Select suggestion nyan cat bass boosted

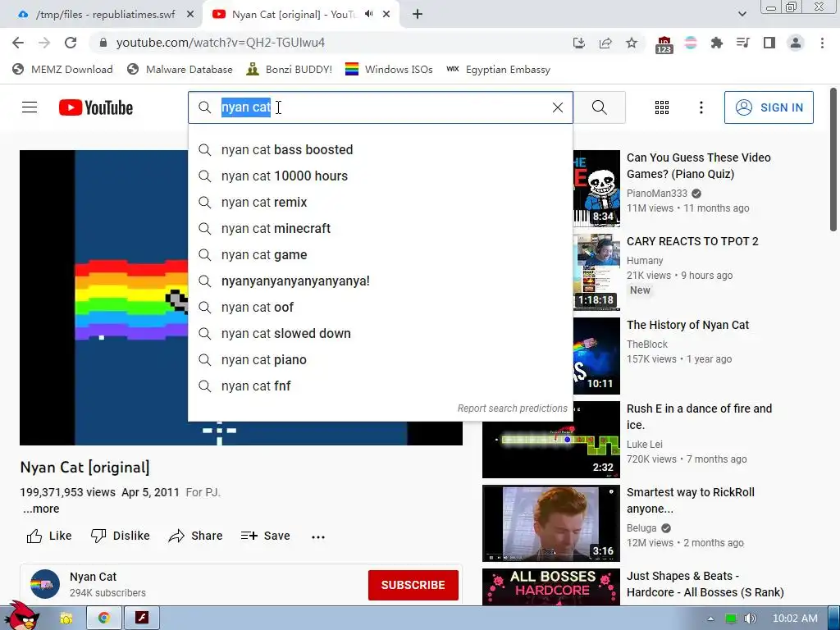(381, 149)
